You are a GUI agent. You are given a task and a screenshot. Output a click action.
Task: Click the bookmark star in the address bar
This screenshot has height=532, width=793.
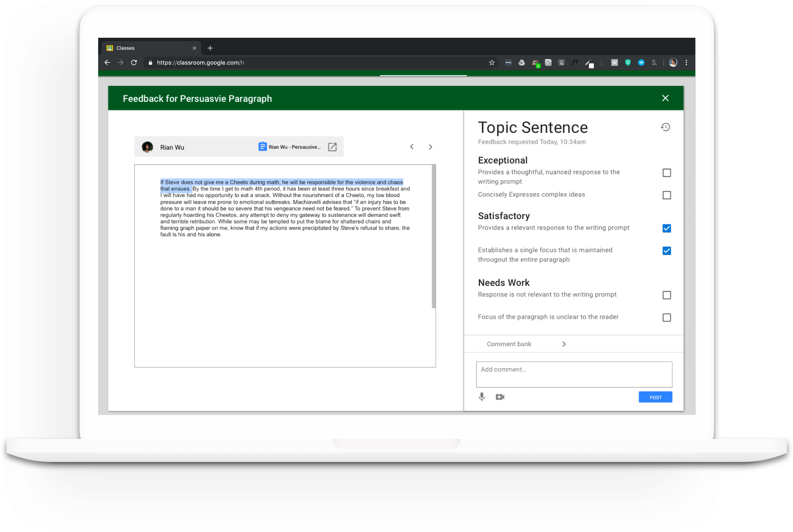click(x=491, y=62)
